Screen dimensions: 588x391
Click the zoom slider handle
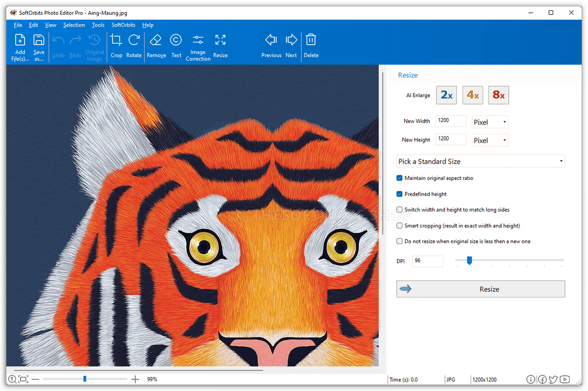click(85, 379)
